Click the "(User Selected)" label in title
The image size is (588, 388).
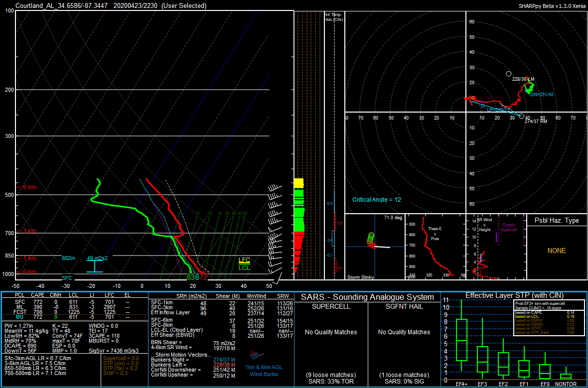184,5
